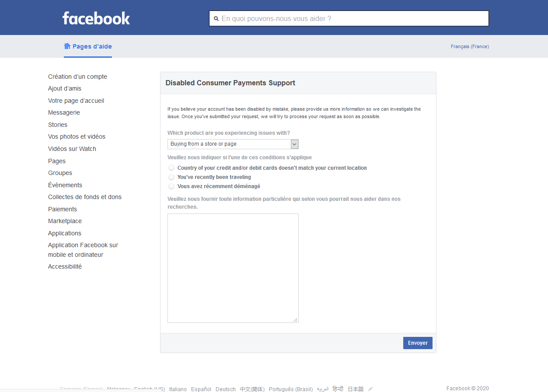Click the home icon beside Pages d'aide
This screenshot has height=392, width=548.
pyautogui.click(x=67, y=46)
